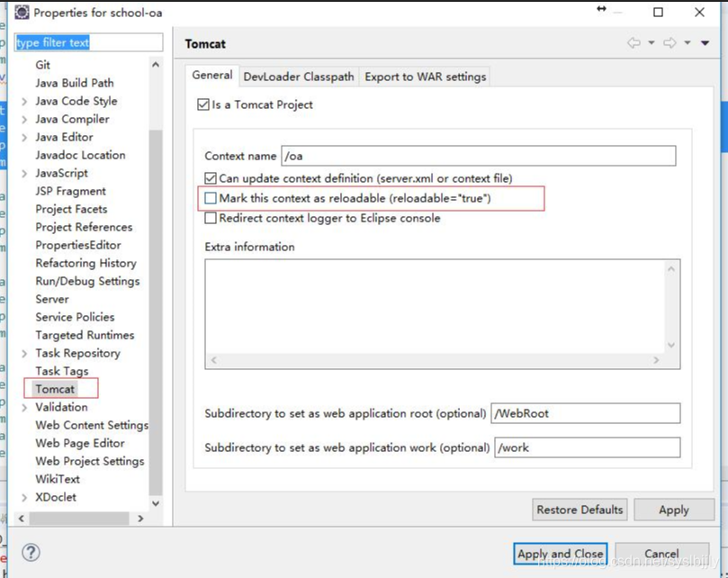Open help via the question mark icon
728x578 pixels.
32,553
